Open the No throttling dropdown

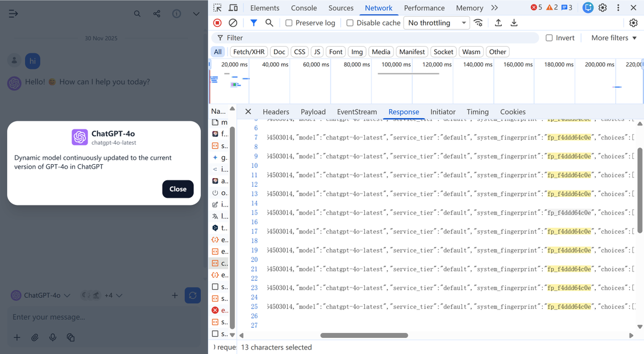437,23
